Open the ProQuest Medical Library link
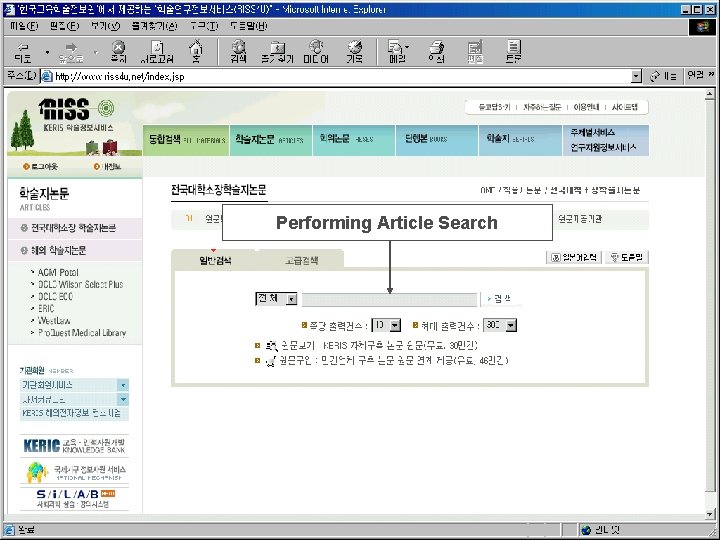The width and height of the screenshot is (720, 540). 82,332
